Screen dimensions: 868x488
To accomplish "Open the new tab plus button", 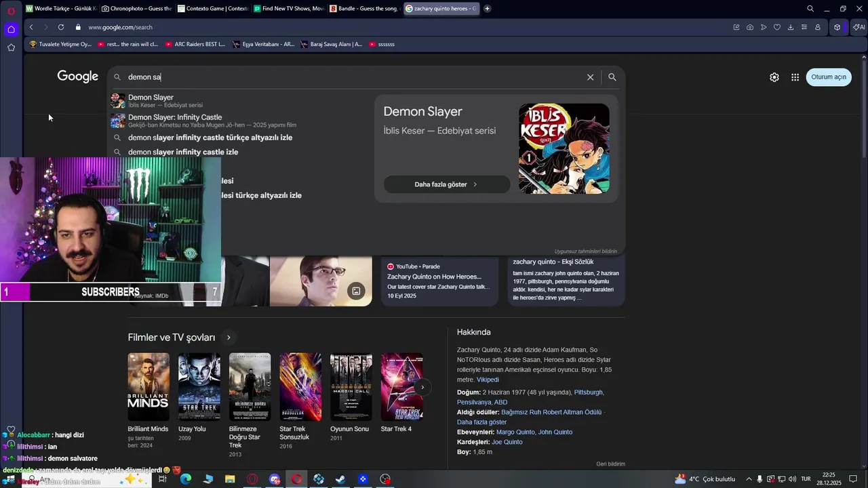I will click(487, 9).
